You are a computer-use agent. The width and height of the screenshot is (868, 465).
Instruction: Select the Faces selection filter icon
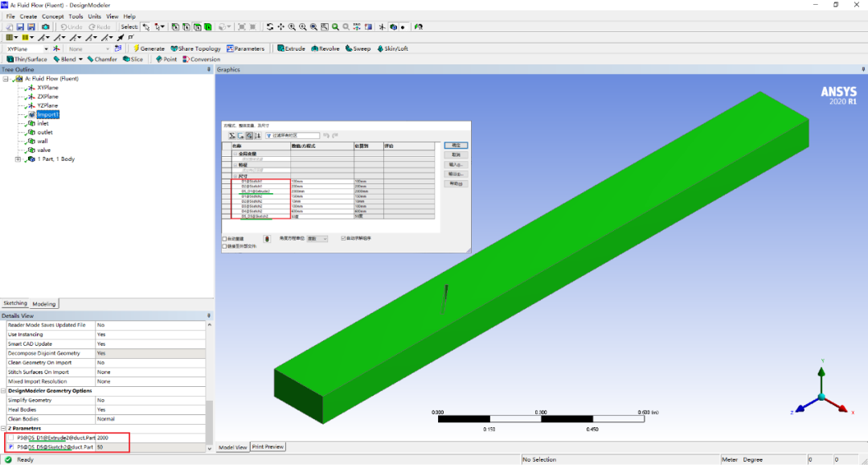pyautogui.click(x=197, y=27)
